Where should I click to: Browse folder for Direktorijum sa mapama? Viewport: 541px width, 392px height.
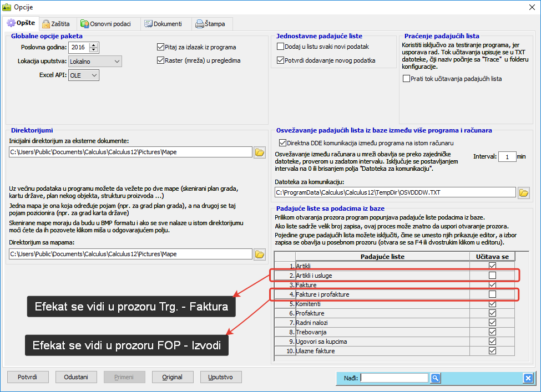pos(259,254)
